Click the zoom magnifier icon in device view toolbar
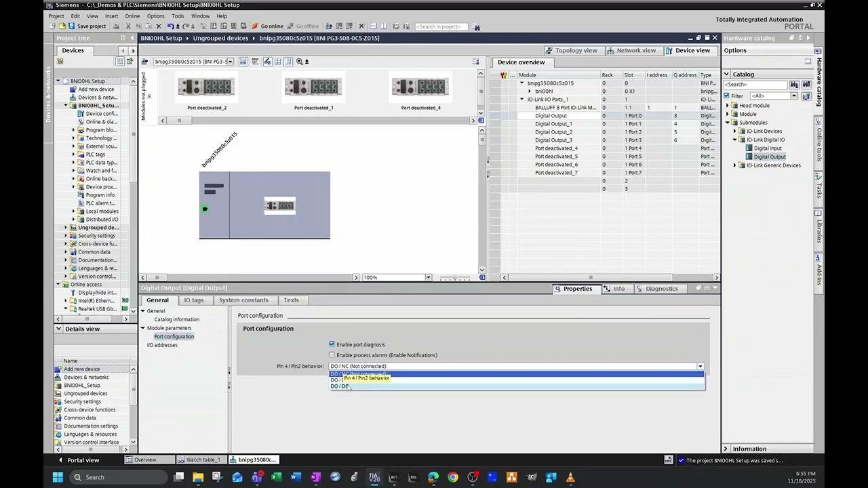This screenshot has width=868, height=488. pyautogui.click(x=299, y=62)
